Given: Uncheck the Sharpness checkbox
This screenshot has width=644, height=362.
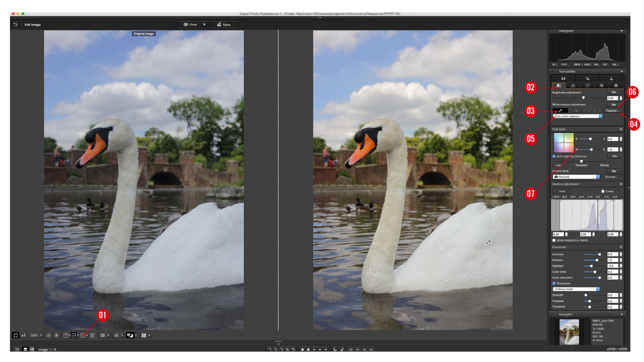Looking at the screenshot, I should click(554, 283).
